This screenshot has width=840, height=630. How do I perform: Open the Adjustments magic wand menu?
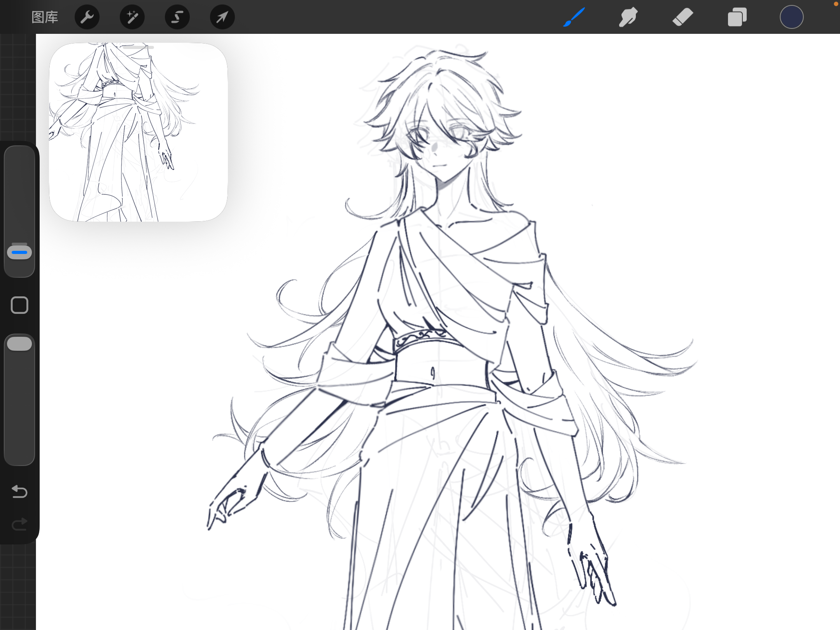click(132, 17)
